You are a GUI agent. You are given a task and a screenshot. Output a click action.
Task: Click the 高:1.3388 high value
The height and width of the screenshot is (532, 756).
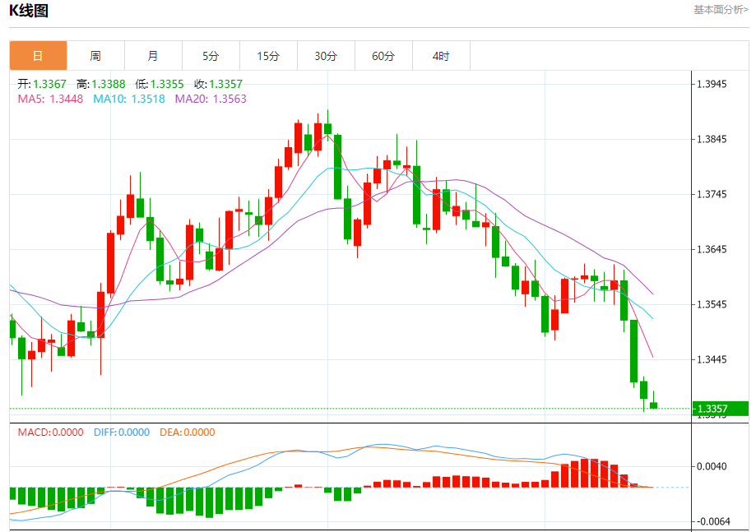pyautogui.click(x=100, y=84)
